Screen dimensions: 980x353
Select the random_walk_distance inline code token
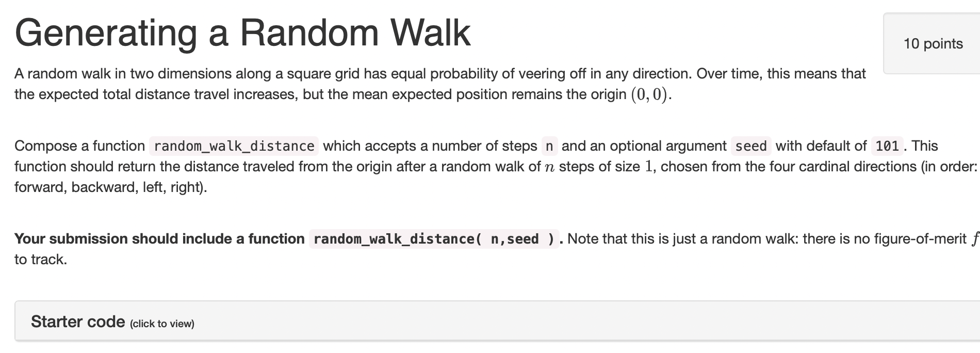point(233,146)
